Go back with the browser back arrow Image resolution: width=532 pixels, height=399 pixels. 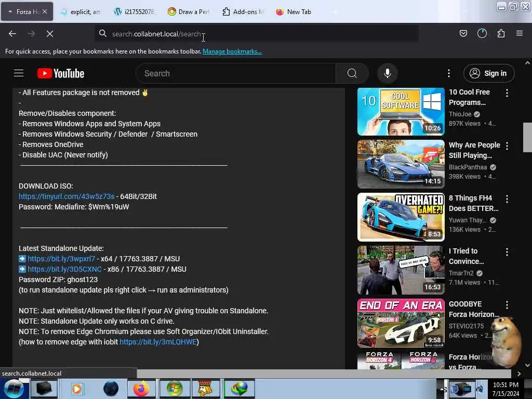coord(12,34)
